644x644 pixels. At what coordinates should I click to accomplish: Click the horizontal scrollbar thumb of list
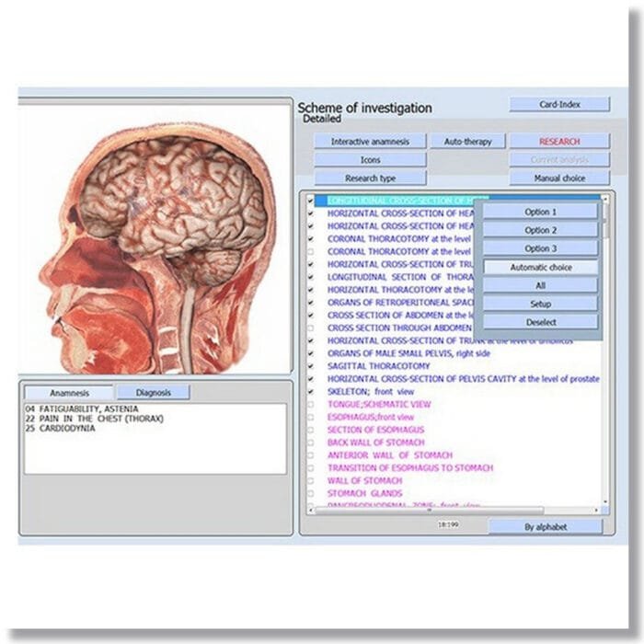(430, 510)
